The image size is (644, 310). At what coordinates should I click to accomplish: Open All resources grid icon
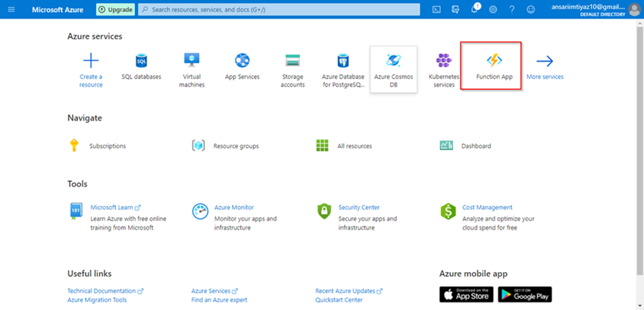tap(323, 146)
